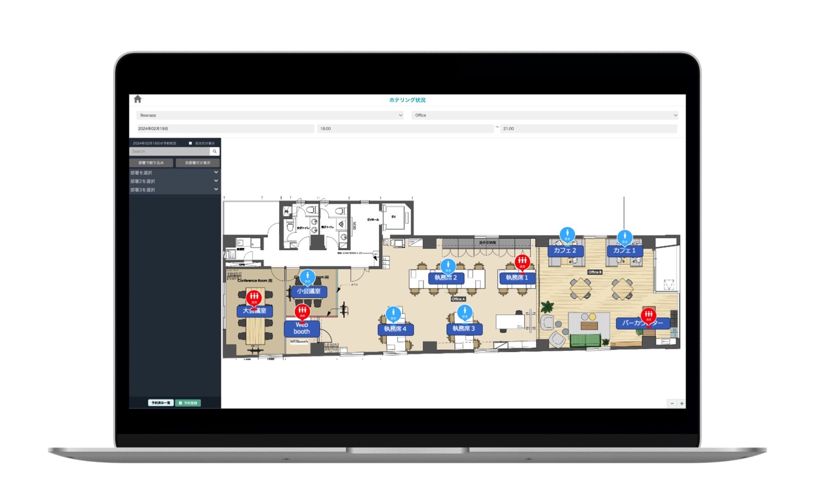Select the red 大会議室 occupied marker
This screenshot has width=815, height=504.
tap(254, 298)
